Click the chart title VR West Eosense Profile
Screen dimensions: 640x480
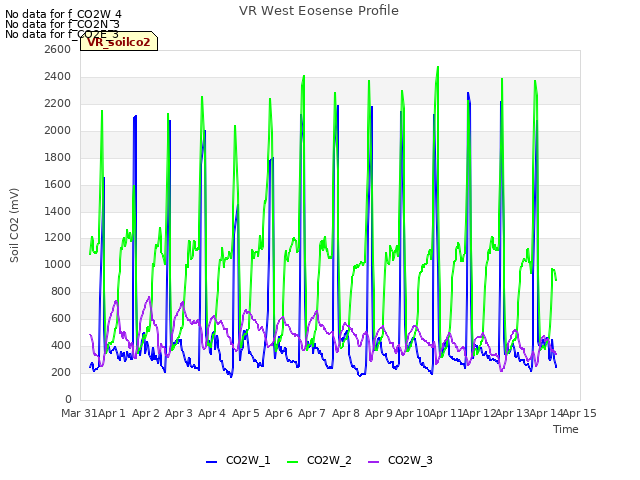click(x=319, y=11)
